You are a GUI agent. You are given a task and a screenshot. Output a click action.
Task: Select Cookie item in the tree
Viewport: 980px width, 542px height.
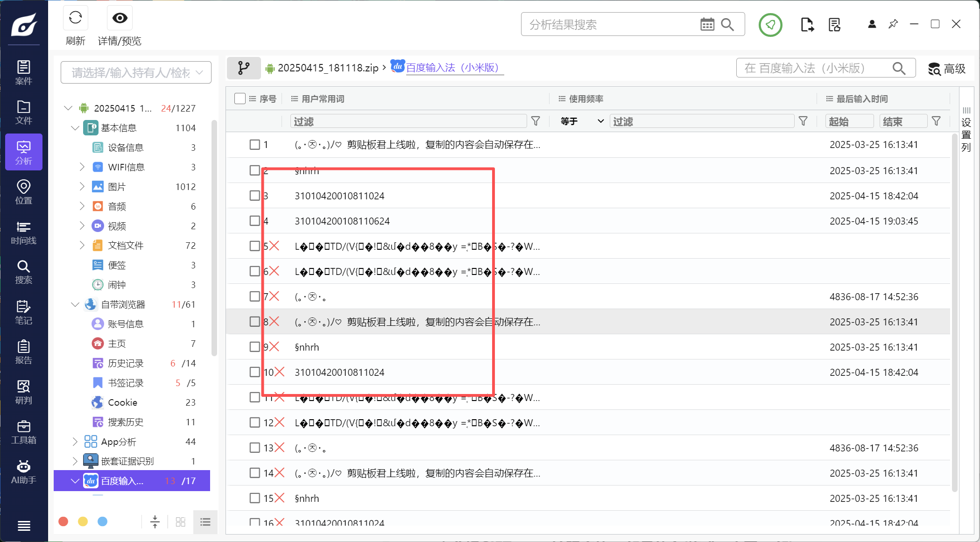[x=122, y=402]
